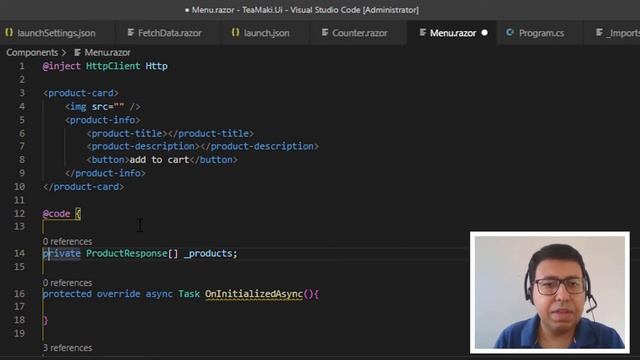
Task: Click the file icon on Counter.razor tab
Action: (x=325, y=33)
